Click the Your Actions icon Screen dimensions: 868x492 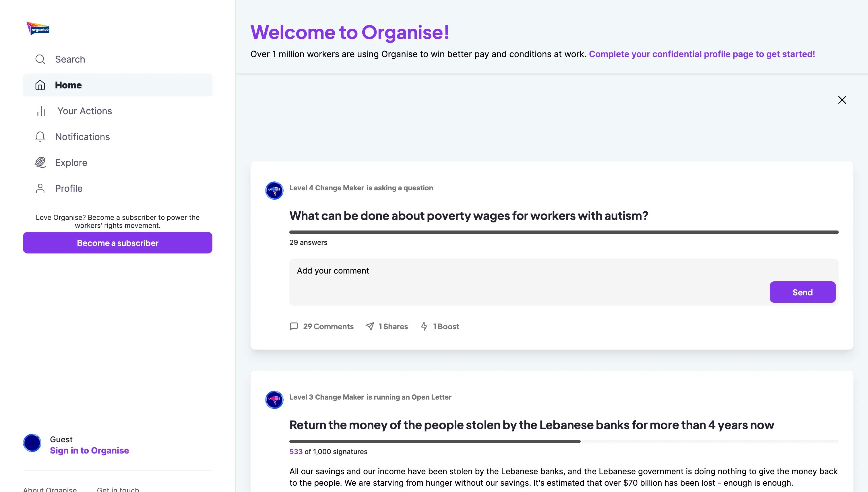[x=41, y=111]
